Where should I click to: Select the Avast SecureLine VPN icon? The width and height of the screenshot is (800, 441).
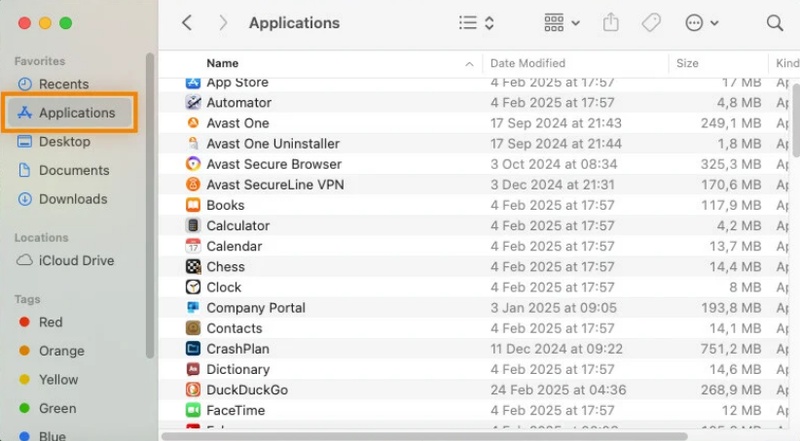coord(193,184)
